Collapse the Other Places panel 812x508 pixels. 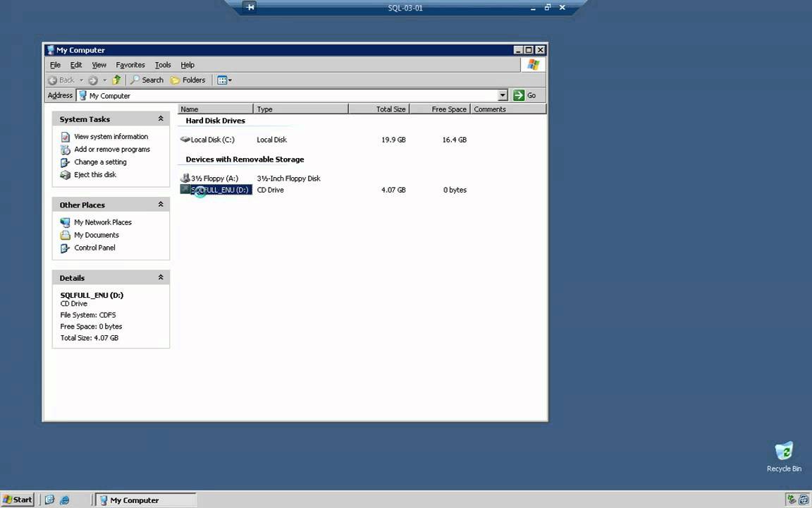tap(161, 204)
